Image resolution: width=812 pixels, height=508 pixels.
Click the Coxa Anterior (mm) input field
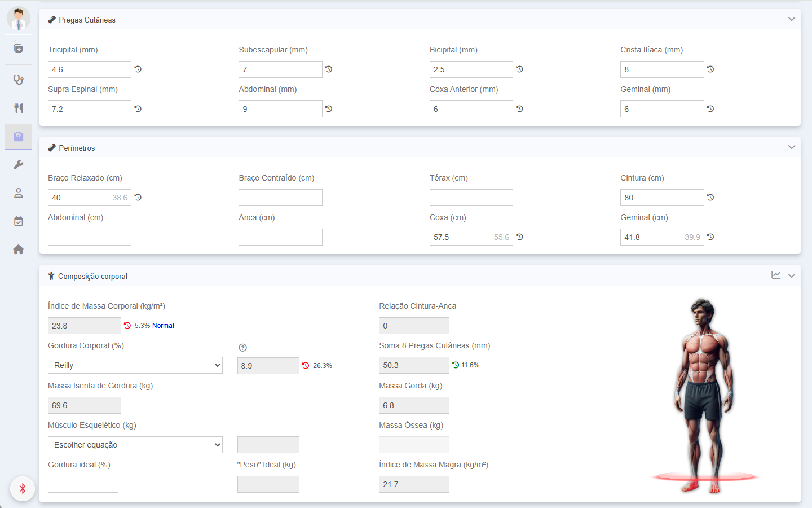471,109
